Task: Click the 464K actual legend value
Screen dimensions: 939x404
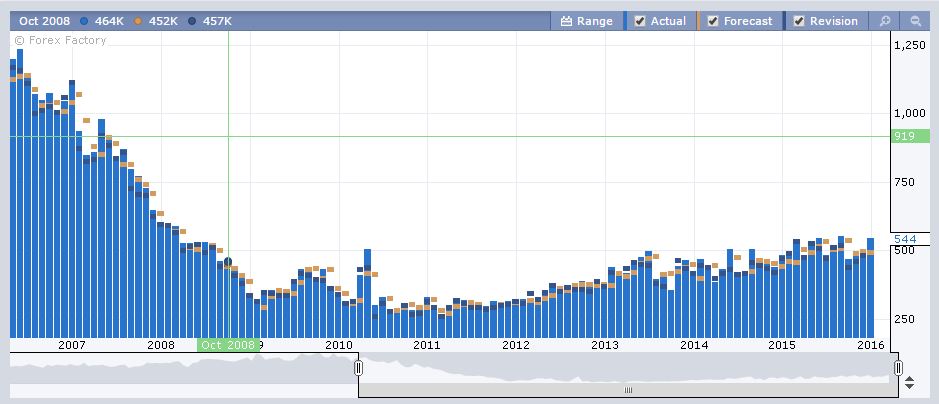Action: [x=109, y=21]
